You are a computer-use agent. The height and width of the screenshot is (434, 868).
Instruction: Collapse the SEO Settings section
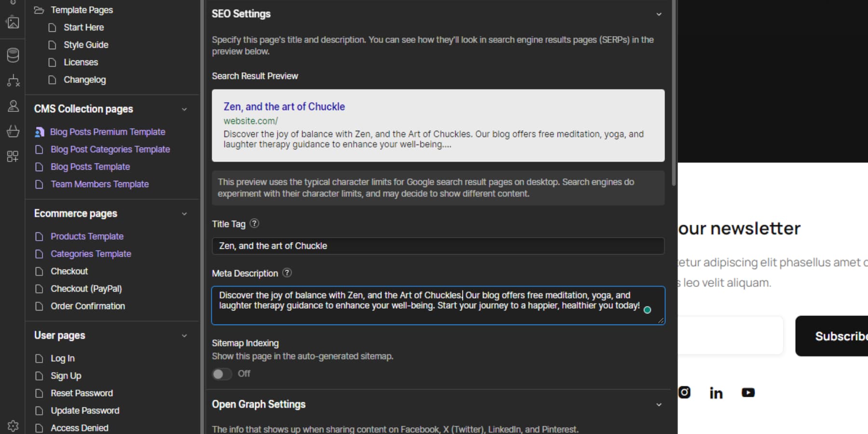point(659,14)
